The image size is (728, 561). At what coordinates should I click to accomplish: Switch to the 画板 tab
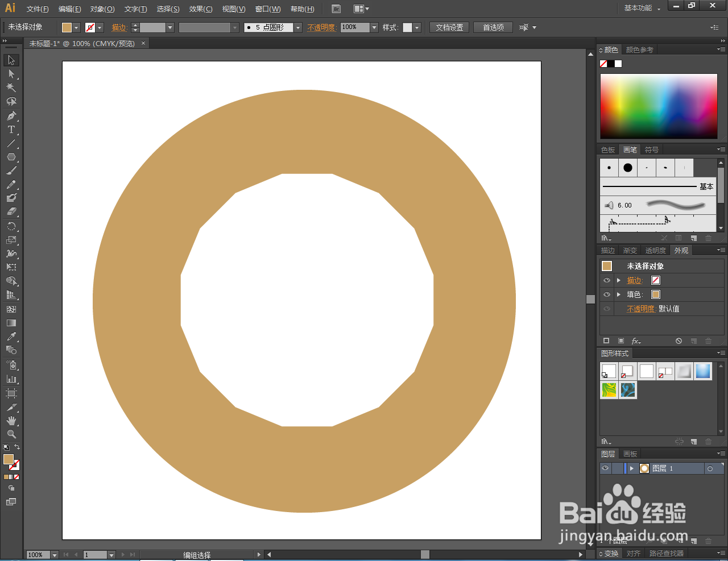point(630,454)
